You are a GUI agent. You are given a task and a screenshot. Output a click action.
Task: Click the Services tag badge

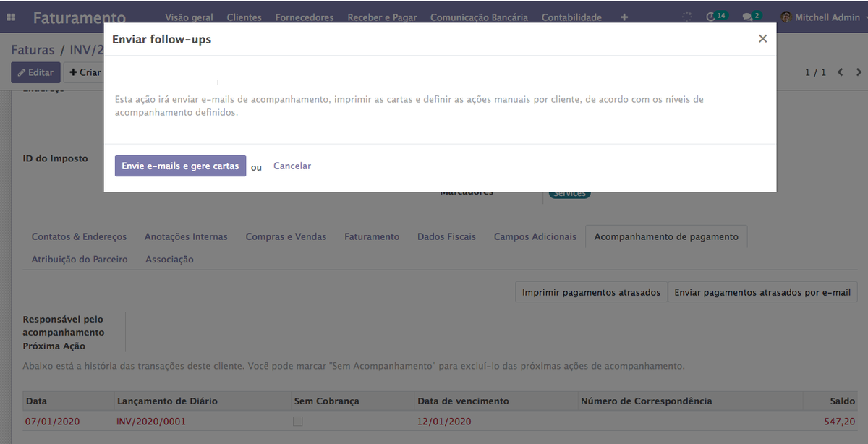coord(569,194)
